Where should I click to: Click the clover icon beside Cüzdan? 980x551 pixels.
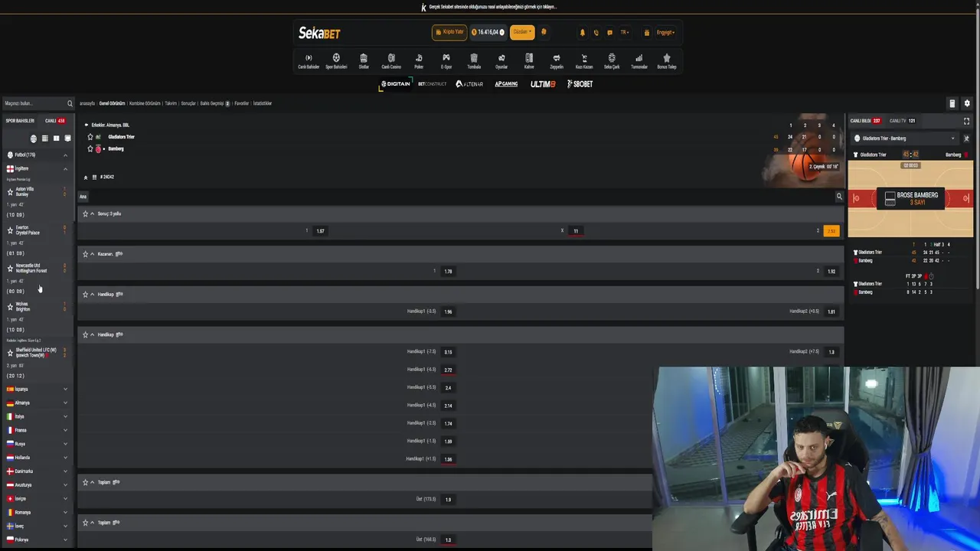pyautogui.click(x=544, y=32)
